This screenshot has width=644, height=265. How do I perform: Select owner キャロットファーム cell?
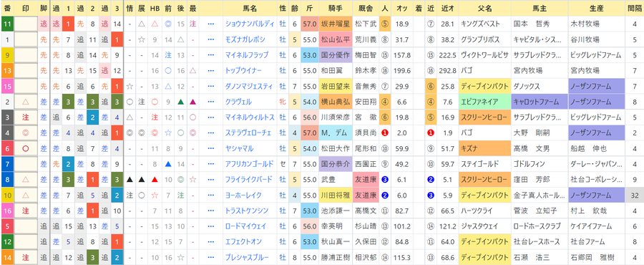(x=540, y=102)
